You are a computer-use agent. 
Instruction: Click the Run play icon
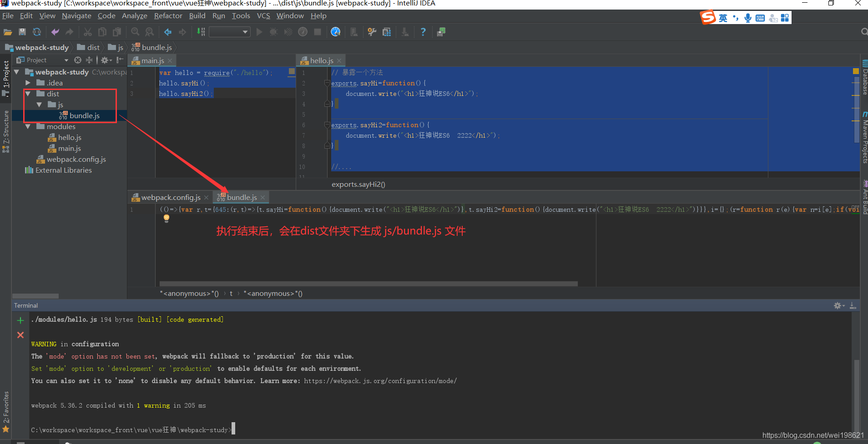(259, 32)
